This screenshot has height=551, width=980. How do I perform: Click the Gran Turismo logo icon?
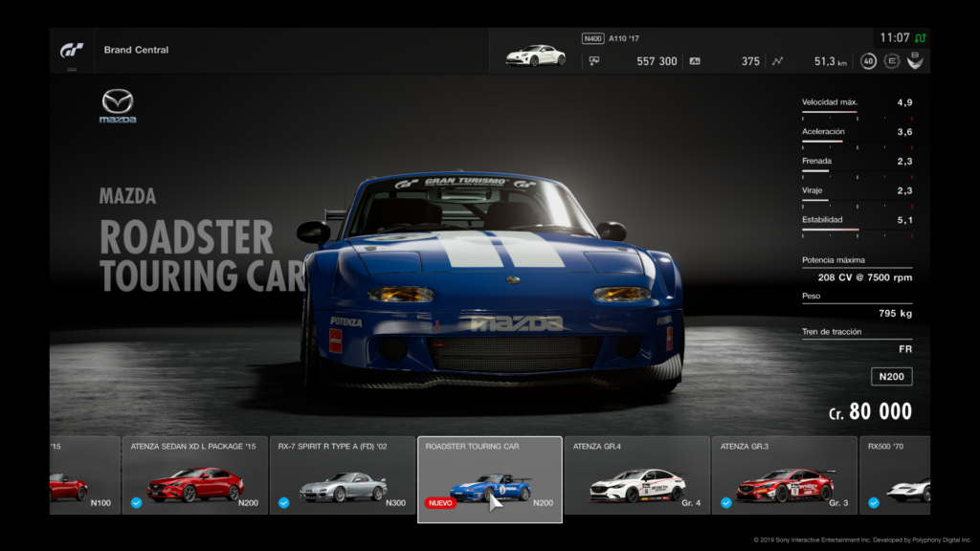72,50
